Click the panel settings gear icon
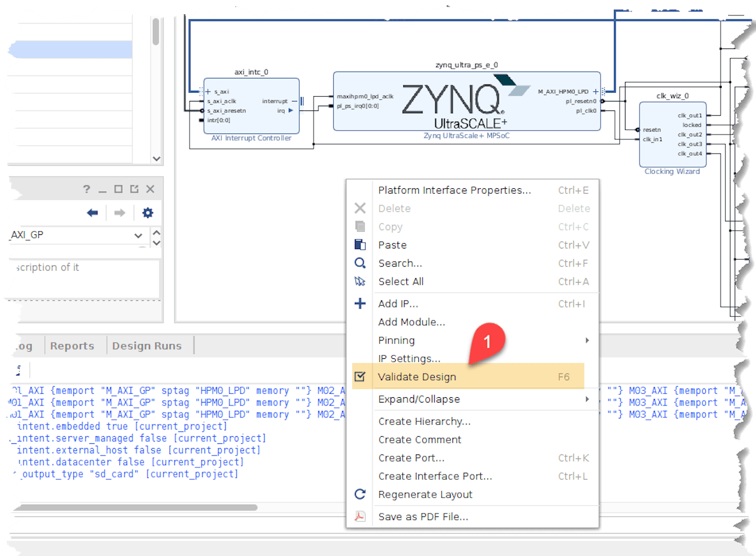This screenshot has width=756, height=556. [x=148, y=213]
